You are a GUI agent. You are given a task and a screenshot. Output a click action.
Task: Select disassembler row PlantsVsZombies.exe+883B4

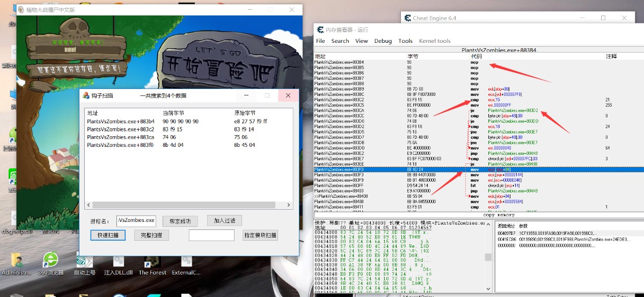click(479, 62)
